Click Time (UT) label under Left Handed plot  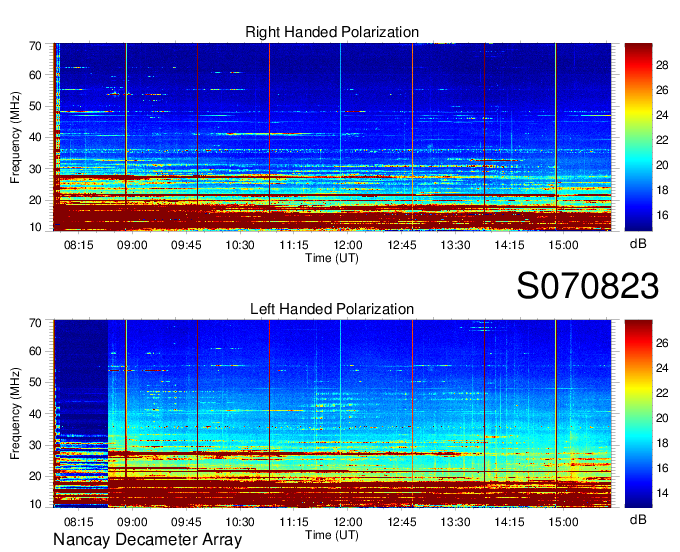(332, 535)
